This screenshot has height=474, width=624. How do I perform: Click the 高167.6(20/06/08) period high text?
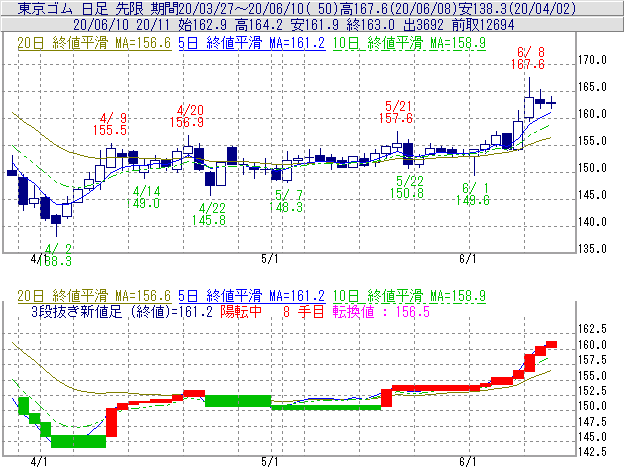(398, 8)
